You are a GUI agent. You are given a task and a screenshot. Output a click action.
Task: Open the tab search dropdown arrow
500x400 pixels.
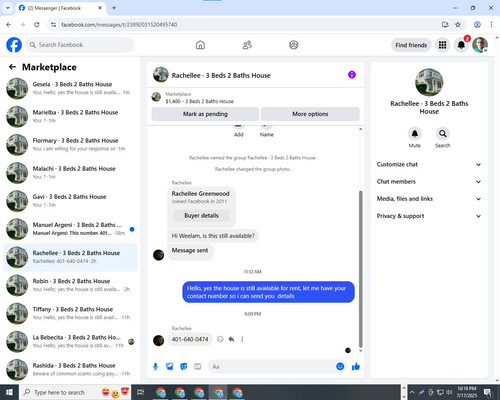(8, 8)
